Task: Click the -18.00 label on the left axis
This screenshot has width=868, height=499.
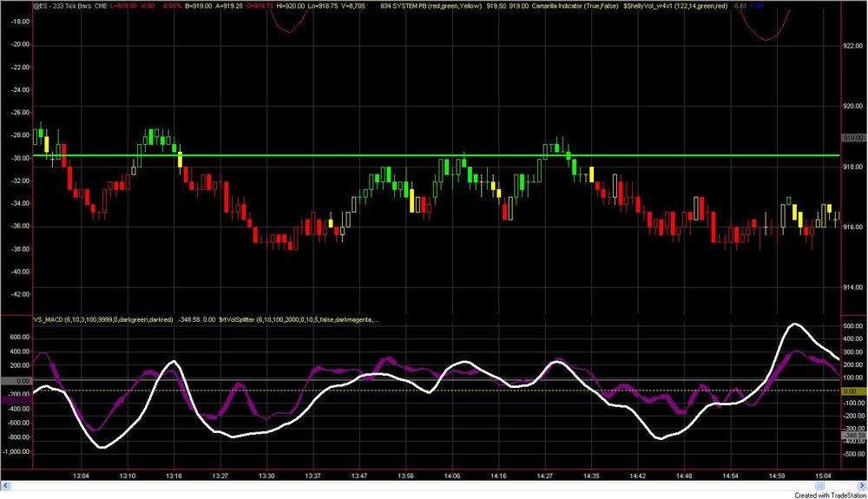Action: pos(21,22)
